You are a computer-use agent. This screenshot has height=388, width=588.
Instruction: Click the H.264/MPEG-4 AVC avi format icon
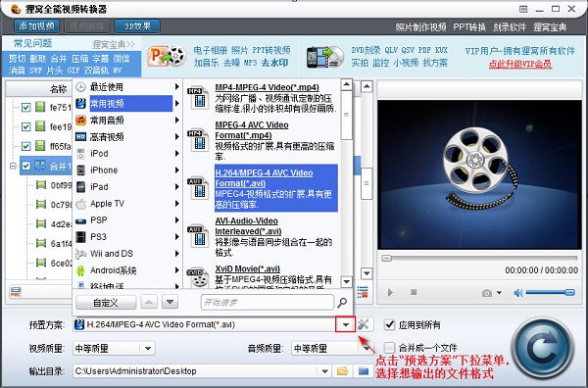(198, 188)
